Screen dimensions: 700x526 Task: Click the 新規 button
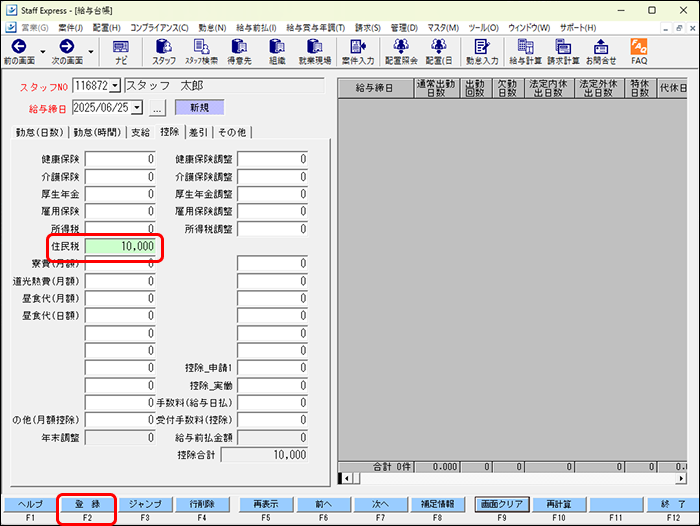(x=200, y=108)
